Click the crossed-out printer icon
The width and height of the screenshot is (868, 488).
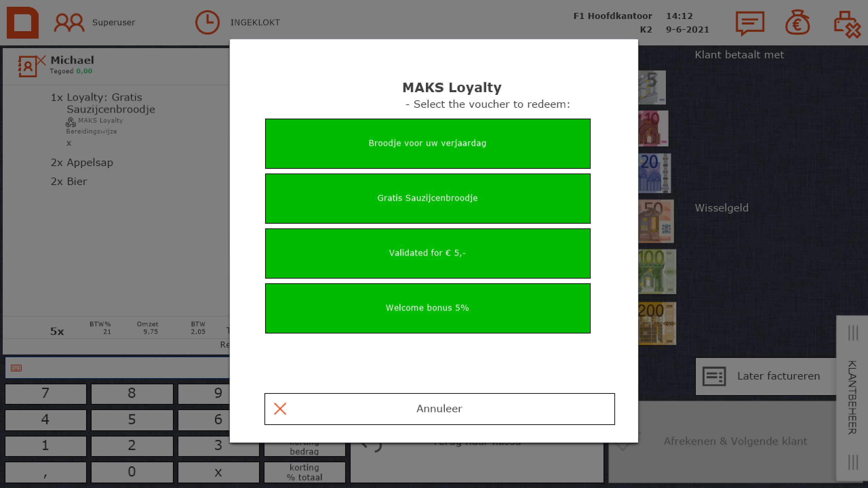[x=847, y=24]
